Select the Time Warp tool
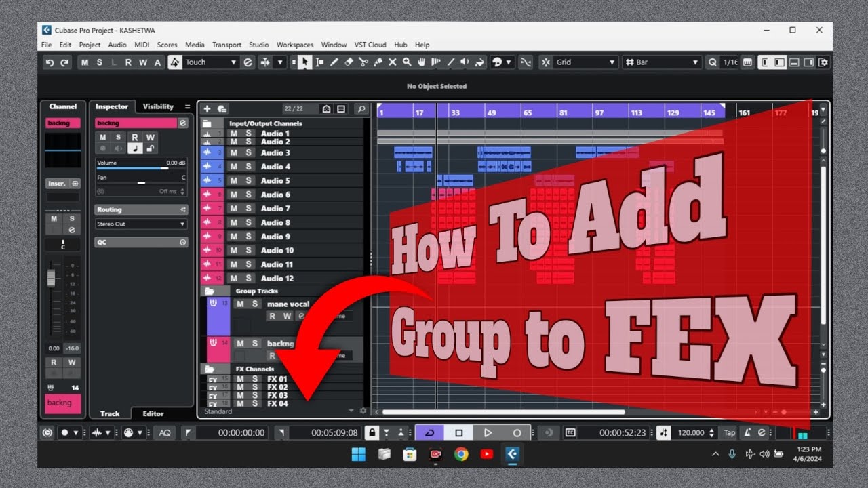The image size is (868, 488). [x=435, y=62]
